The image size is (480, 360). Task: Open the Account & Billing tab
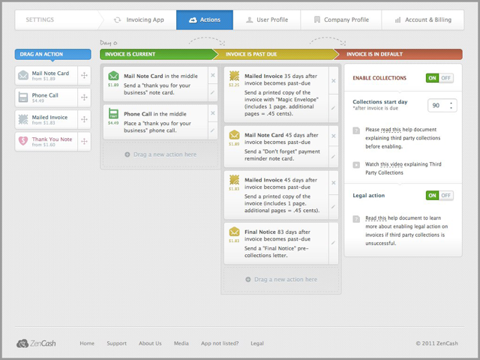click(423, 20)
